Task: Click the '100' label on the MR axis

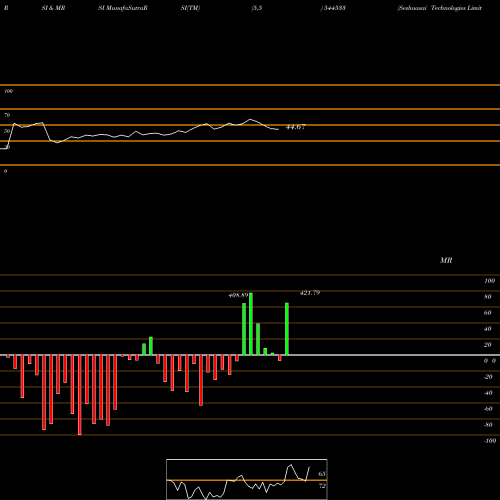Action: point(489,281)
